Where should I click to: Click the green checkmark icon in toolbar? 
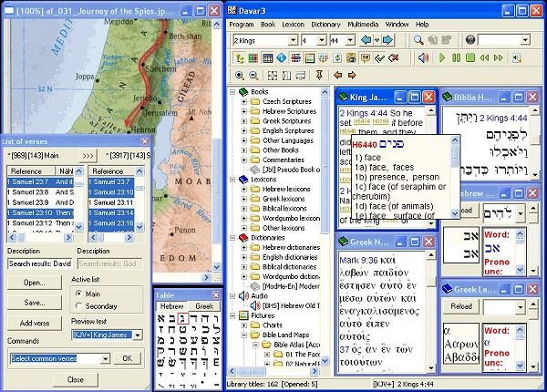(379, 58)
